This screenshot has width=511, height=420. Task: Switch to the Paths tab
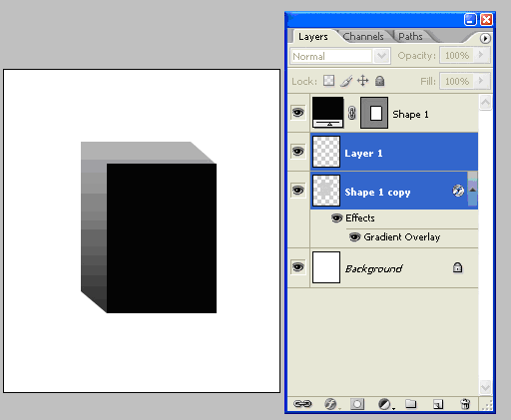(410, 36)
